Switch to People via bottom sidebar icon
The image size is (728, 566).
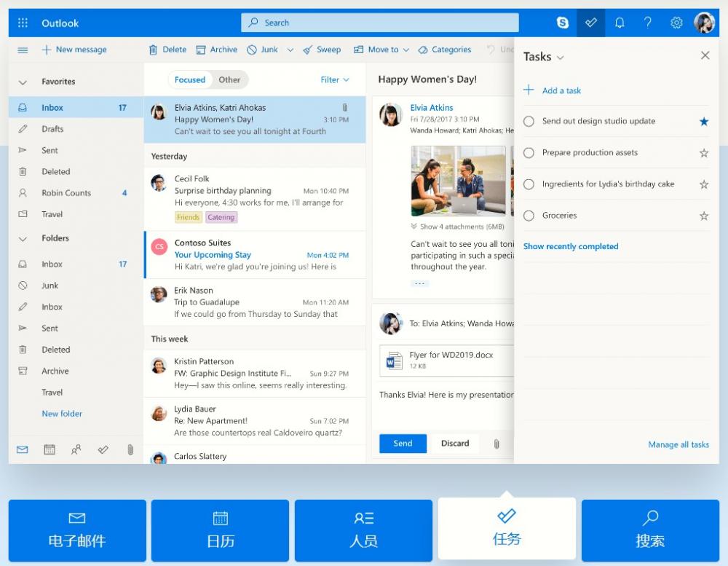76,449
